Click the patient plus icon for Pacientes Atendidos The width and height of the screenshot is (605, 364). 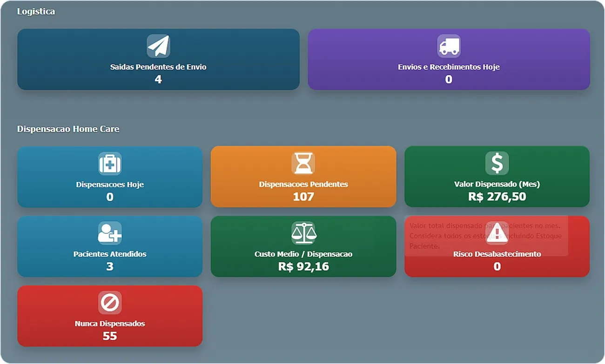tap(110, 233)
